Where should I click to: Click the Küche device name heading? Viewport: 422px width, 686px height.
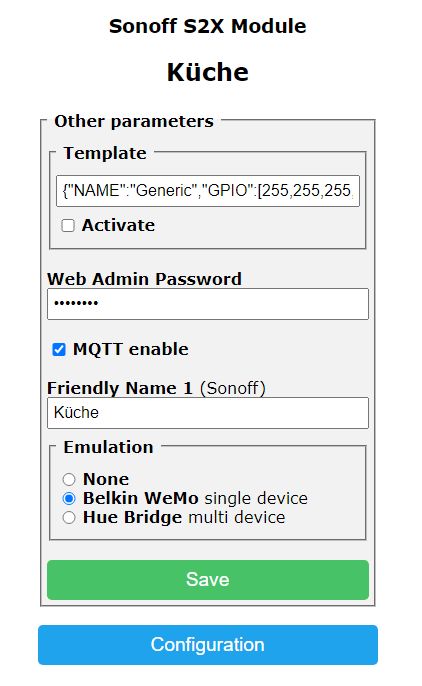point(208,72)
